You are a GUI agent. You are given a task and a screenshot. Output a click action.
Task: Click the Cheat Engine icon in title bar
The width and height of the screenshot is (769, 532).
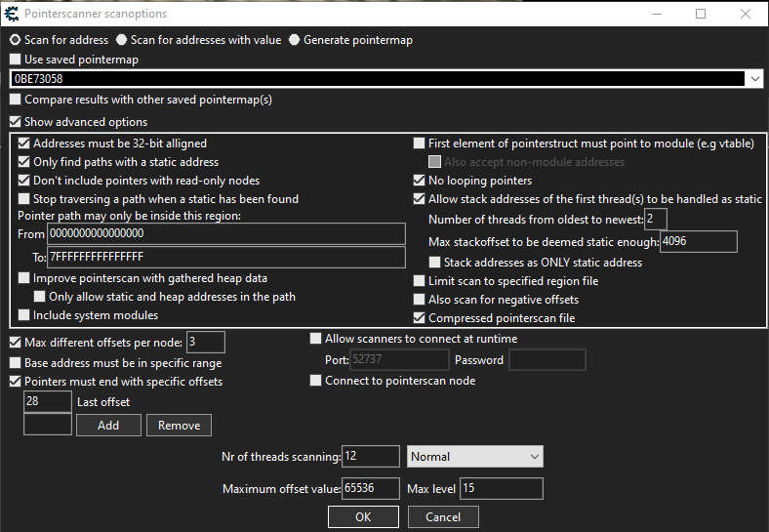[x=13, y=14]
